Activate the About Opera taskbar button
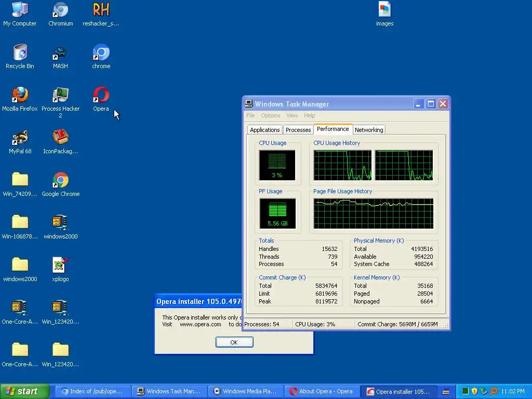Viewport: 532px width, 399px height. tap(322, 392)
